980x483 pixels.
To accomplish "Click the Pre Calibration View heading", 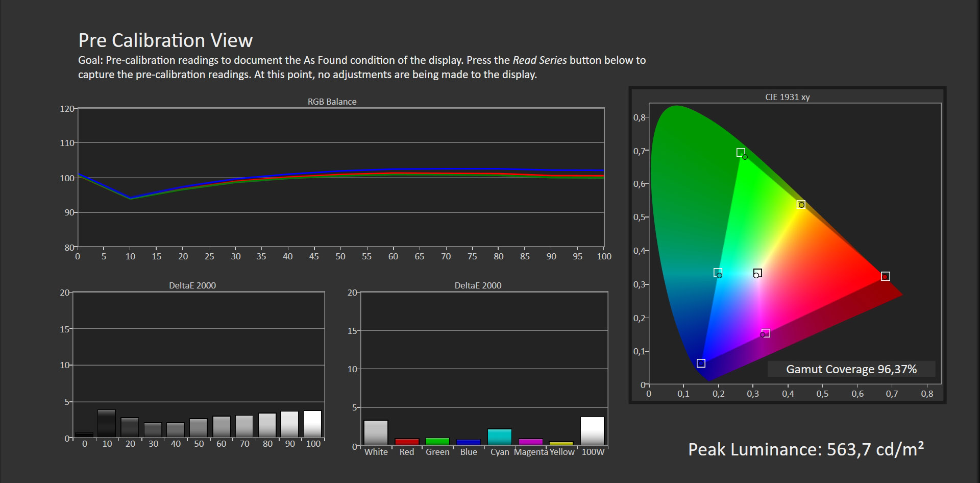I will pos(165,40).
